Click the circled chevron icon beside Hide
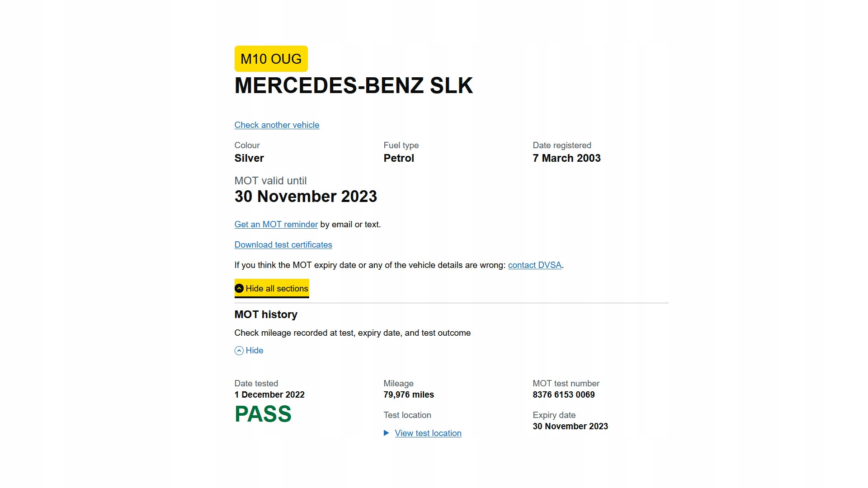This screenshot has height=488, width=868. tap(239, 351)
